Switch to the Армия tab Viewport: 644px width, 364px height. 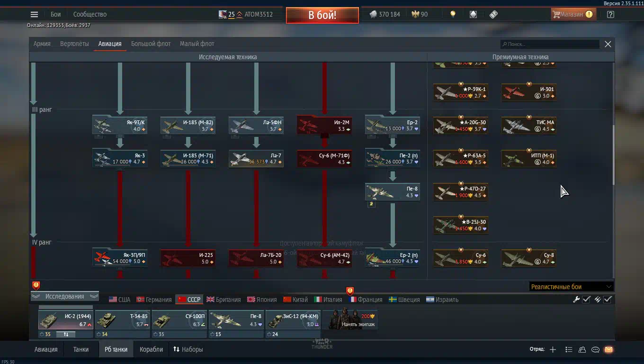42,44
